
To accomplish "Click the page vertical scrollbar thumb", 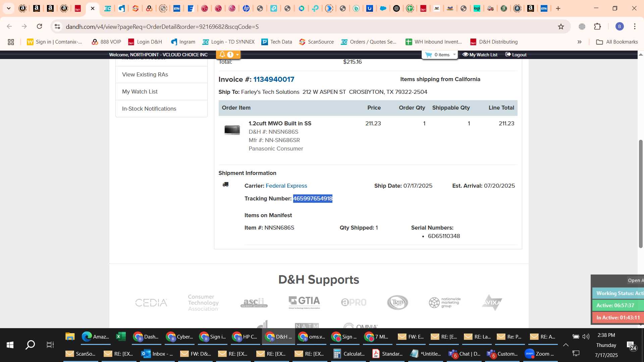I will (x=641, y=194).
